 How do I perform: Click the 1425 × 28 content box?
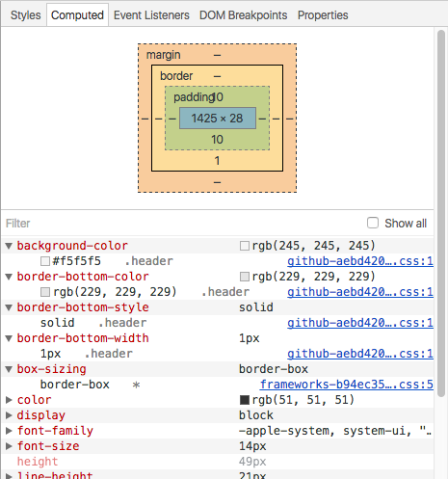coord(218,119)
